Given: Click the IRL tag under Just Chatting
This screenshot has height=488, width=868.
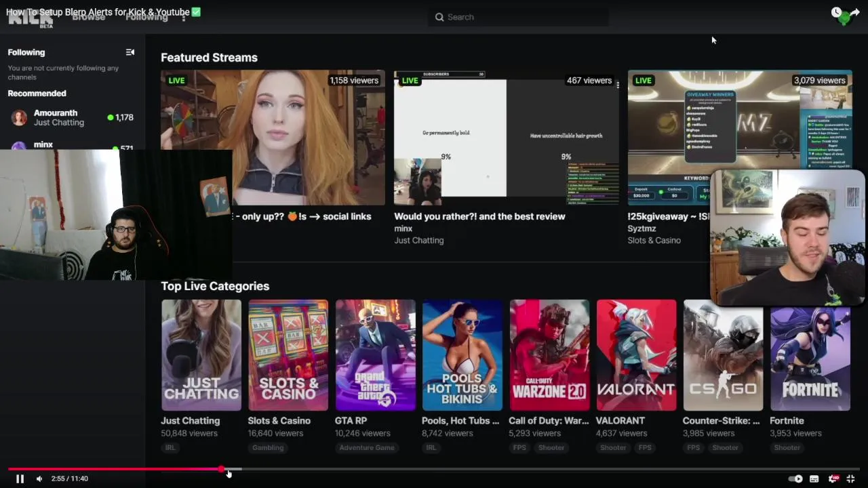Looking at the screenshot, I should click(x=170, y=447).
